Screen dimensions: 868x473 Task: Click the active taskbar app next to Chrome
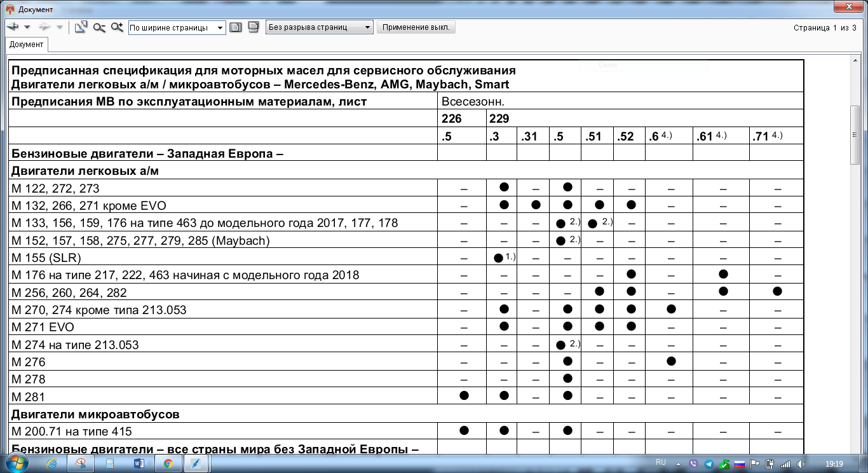point(197,463)
